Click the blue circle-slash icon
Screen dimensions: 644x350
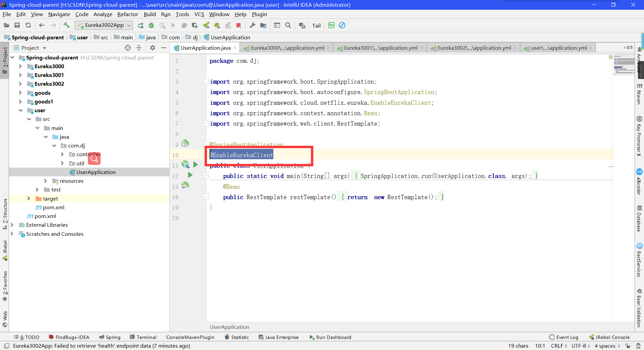point(342,25)
